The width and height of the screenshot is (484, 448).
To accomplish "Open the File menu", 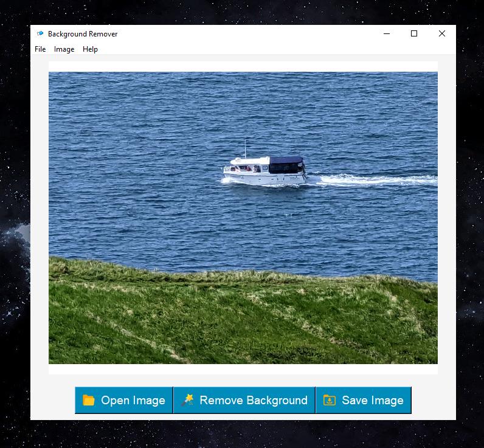I will coord(40,49).
